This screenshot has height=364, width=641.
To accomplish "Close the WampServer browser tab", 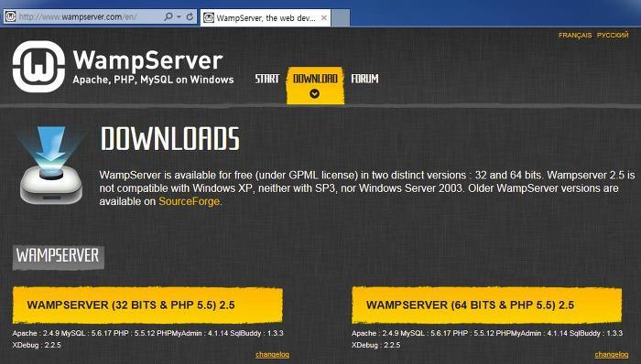I will [324, 18].
